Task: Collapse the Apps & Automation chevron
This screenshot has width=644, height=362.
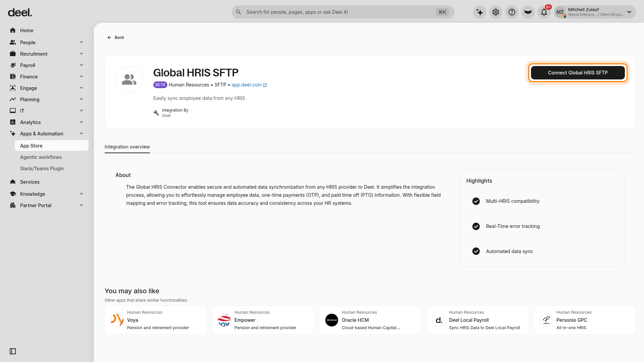Action: coord(82,133)
